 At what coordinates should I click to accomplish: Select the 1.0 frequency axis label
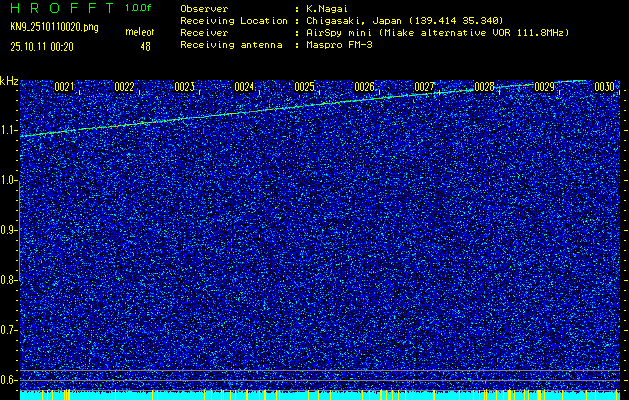(x=9, y=180)
